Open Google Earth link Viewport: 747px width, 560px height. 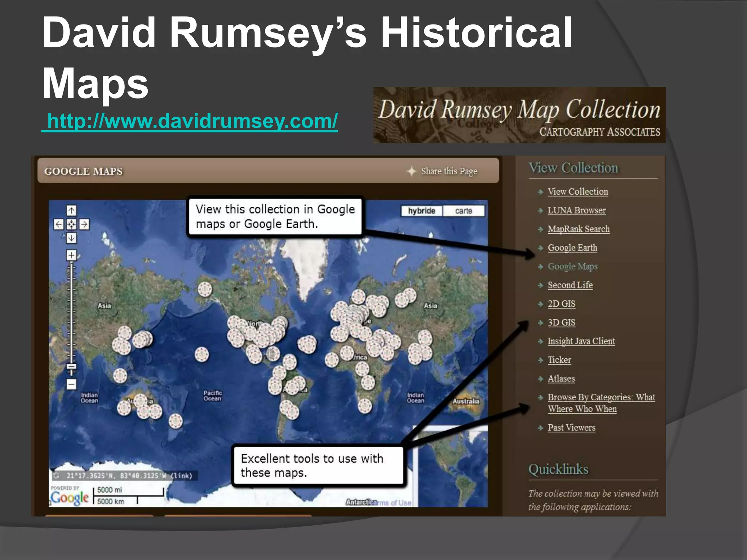(572, 248)
